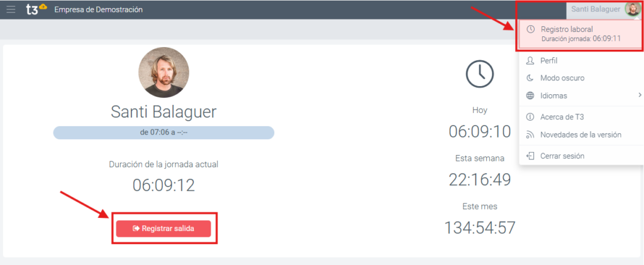
Task: Click the Registro laboral clock icon
Action: point(531,29)
